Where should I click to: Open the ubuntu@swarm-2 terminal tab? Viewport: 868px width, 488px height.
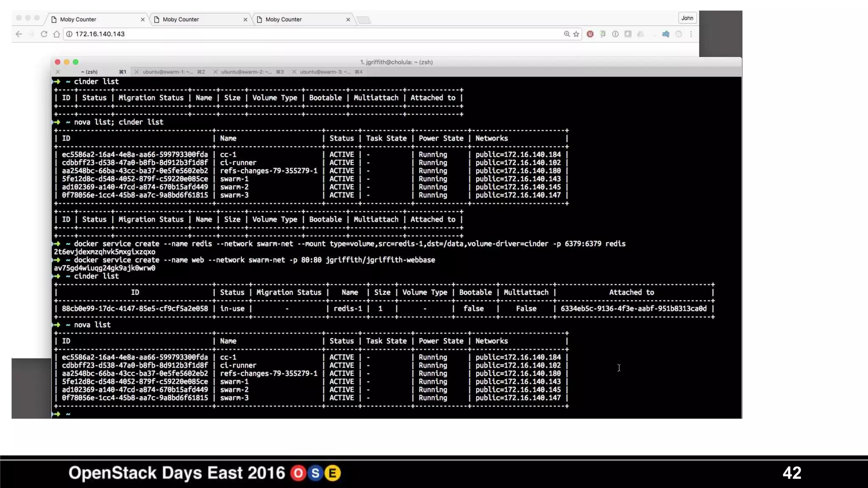click(246, 72)
